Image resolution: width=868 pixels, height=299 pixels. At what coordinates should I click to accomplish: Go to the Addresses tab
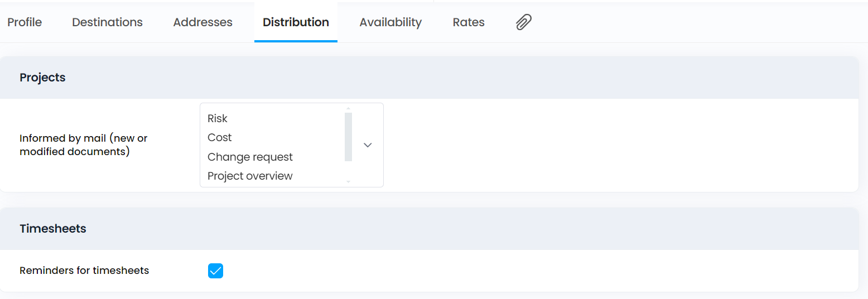coord(202,22)
